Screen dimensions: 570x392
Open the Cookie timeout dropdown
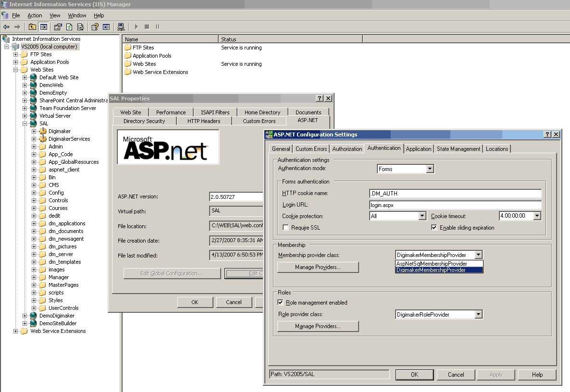(x=537, y=216)
